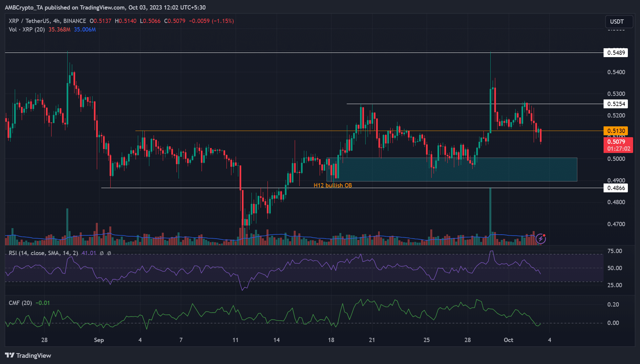Image resolution: width=640 pixels, height=364 pixels.
Task: Open the Vol XRP (20) indicator legend
Action: point(27,30)
